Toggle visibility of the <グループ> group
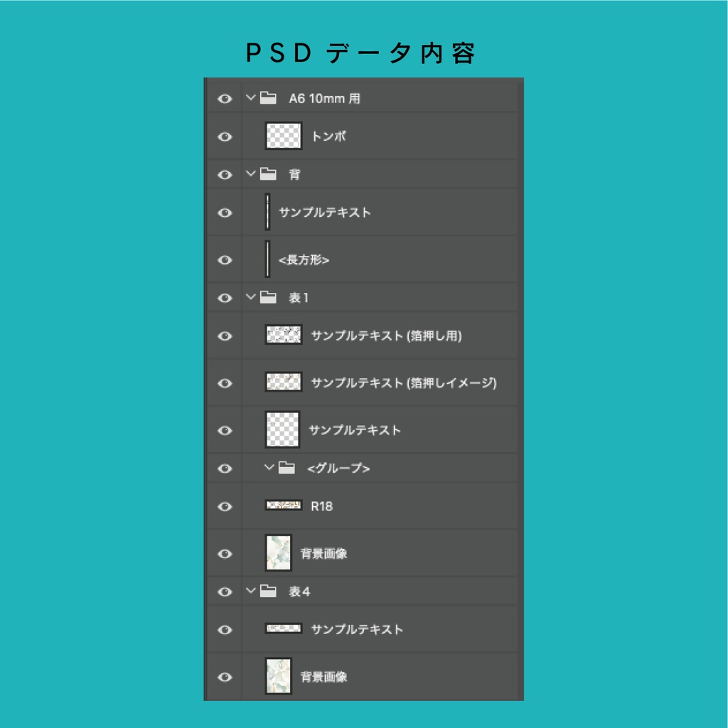This screenshot has width=728, height=728. pyautogui.click(x=225, y=469)
